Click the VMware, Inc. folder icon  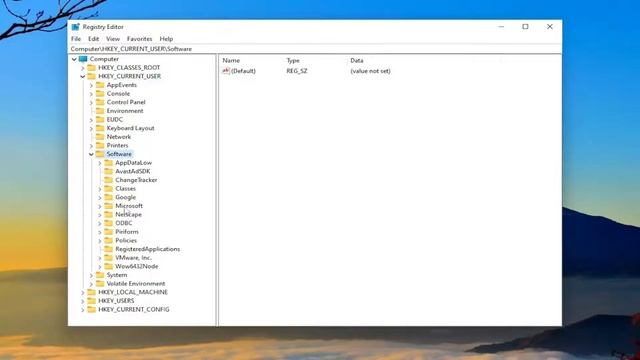click(x=109, y=258)
